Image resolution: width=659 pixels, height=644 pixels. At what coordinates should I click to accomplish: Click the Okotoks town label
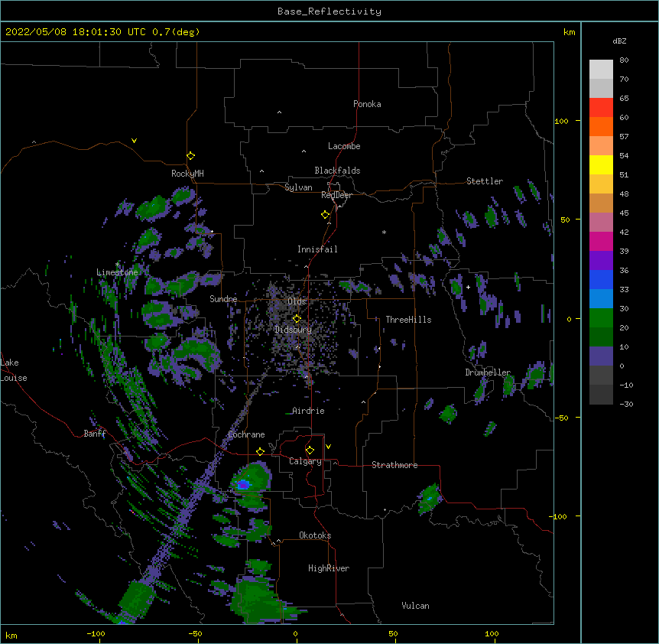click(315, 535)
